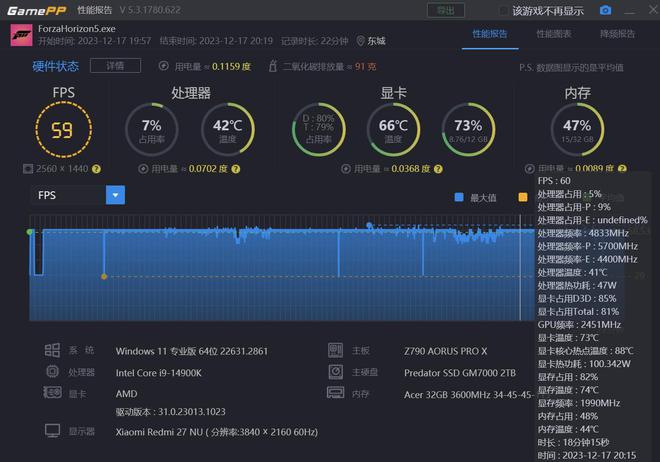
Task: Toggle the blue 最大值 legend swatch
Action: point(459,197)
